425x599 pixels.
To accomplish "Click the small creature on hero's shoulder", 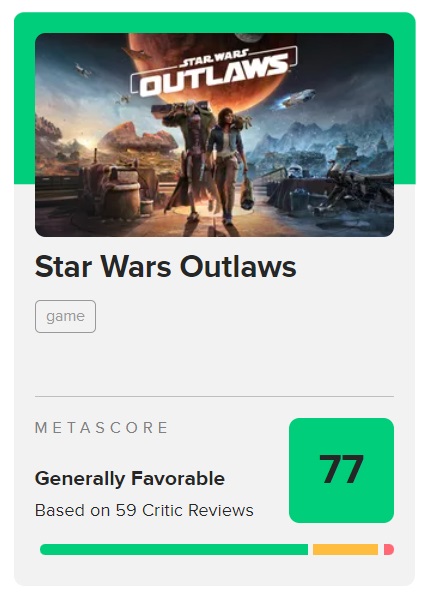I will (244, 121).
